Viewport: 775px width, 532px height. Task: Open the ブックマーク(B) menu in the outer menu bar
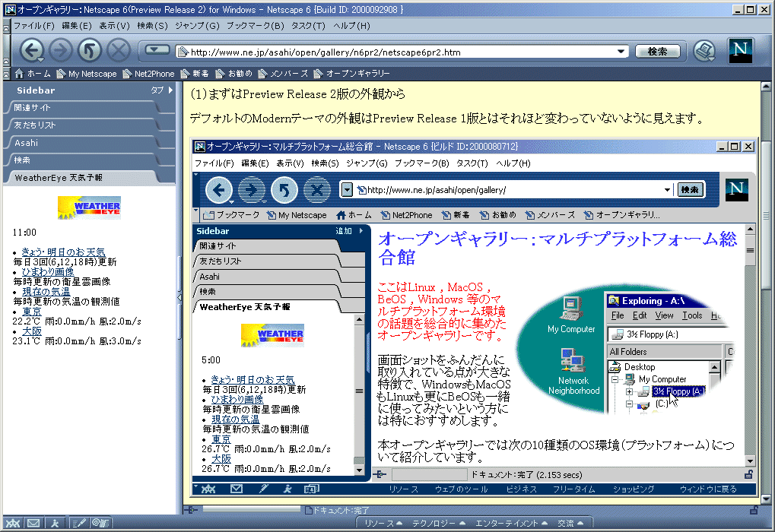point(255,26)
